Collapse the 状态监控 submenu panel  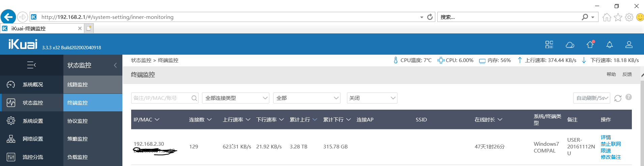[x=115, y=65]
